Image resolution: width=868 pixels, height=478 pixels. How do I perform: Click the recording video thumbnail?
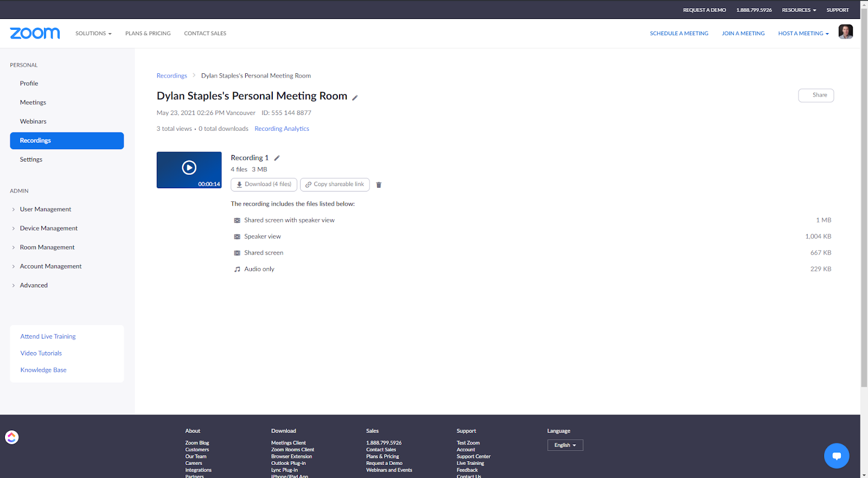coord(189,170)
